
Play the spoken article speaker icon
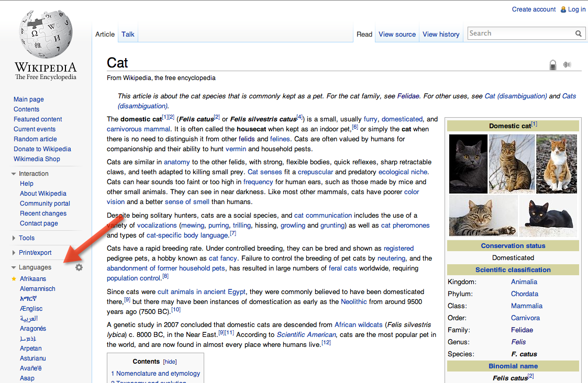click(567, 64)
